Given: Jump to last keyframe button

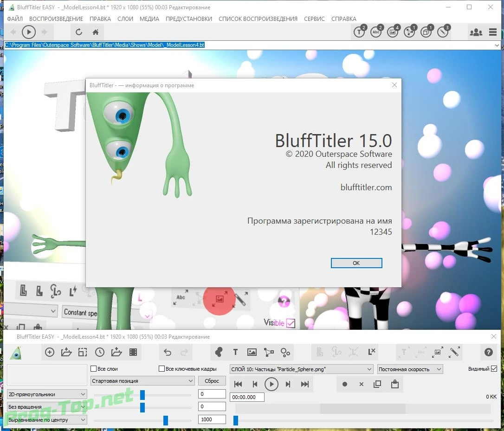Looking at the screenshot, I should (x=305, y=384).
